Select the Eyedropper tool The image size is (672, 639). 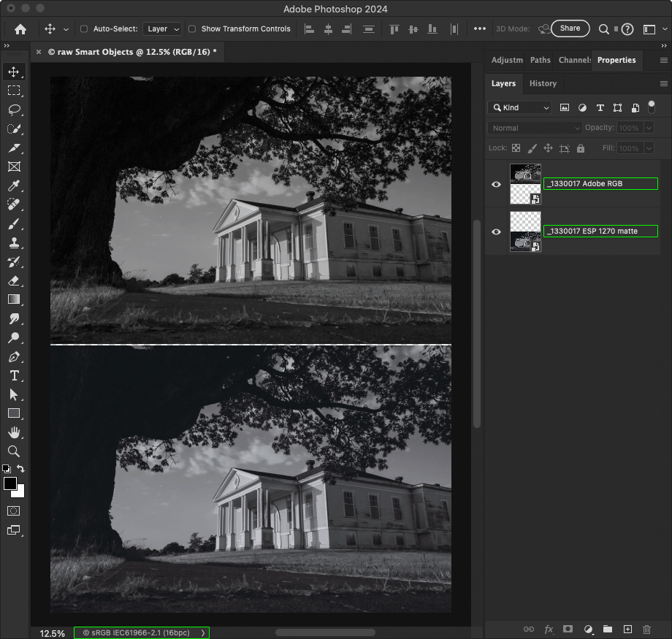tap(14, 185)
